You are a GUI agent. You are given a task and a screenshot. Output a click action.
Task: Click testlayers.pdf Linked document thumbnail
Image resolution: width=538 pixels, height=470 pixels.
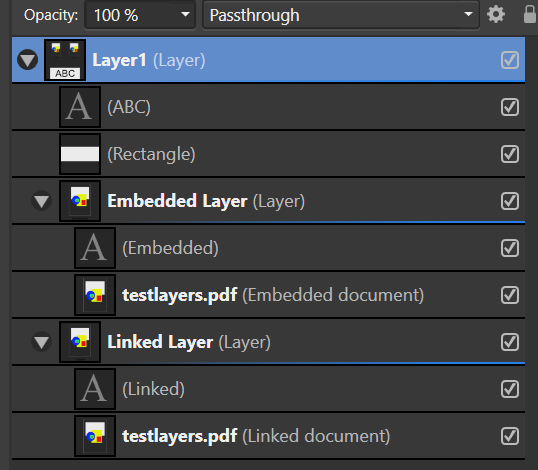tap(95, 436)
